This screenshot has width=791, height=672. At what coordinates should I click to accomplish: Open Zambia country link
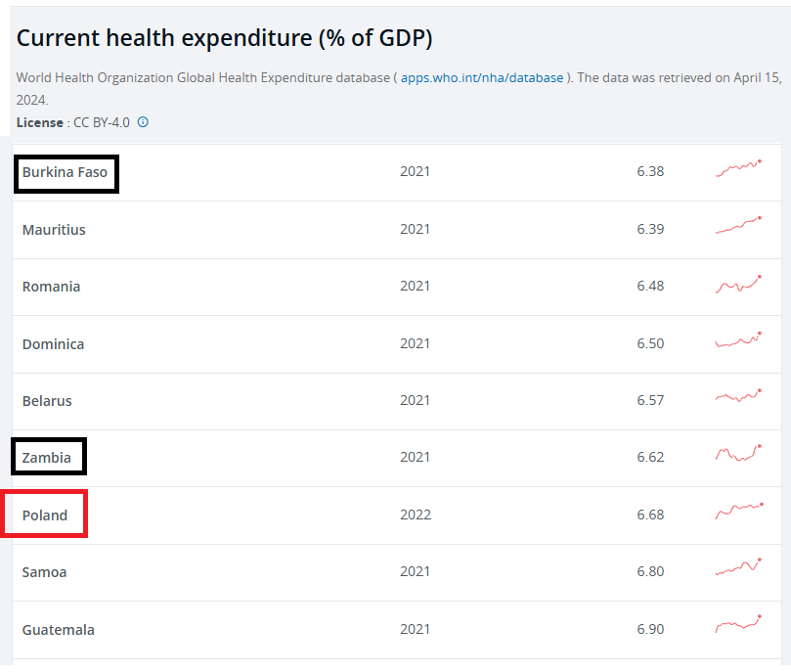click(x=47, y=457)
